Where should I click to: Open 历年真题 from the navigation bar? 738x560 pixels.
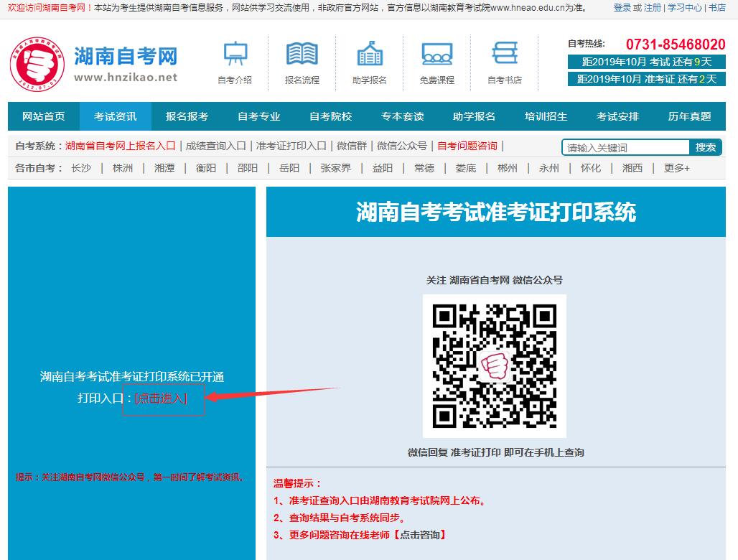pos(689,116)
